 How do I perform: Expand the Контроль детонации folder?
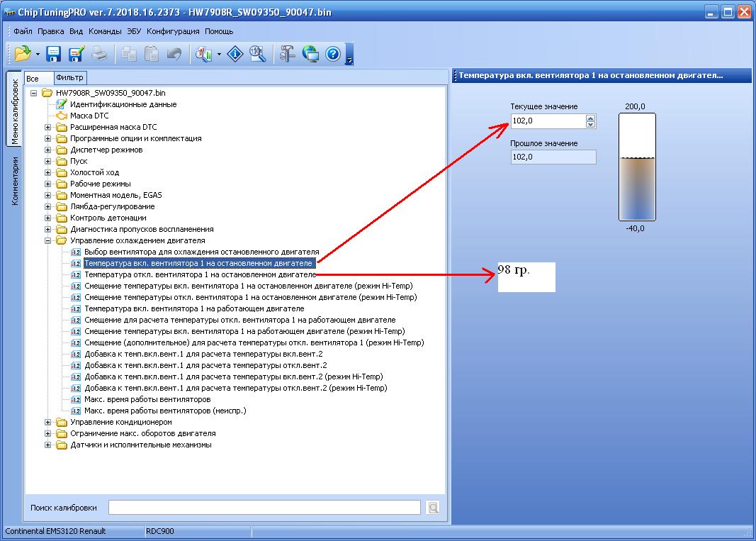47,218
